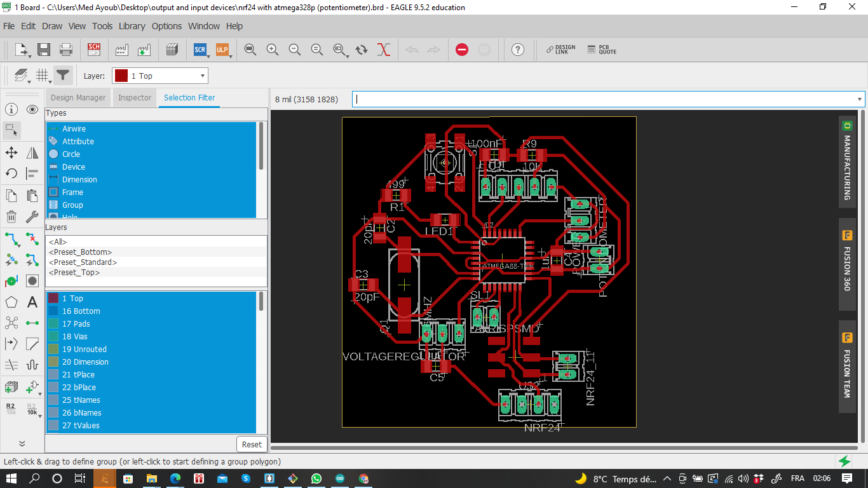
Task: Open the Layer dropdown showing 1 Top
Action: tap(160, 76)
